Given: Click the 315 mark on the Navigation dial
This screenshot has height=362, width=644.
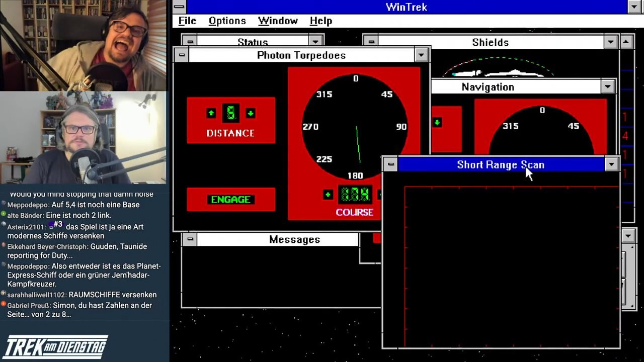Looking at the screenshot, I should tap(510, 126).
